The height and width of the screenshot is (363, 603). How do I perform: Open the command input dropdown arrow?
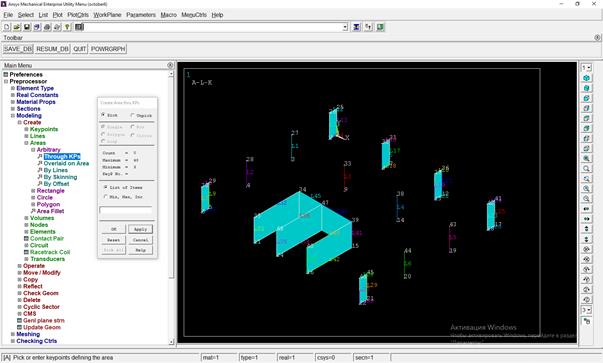[x=345, y=27]
